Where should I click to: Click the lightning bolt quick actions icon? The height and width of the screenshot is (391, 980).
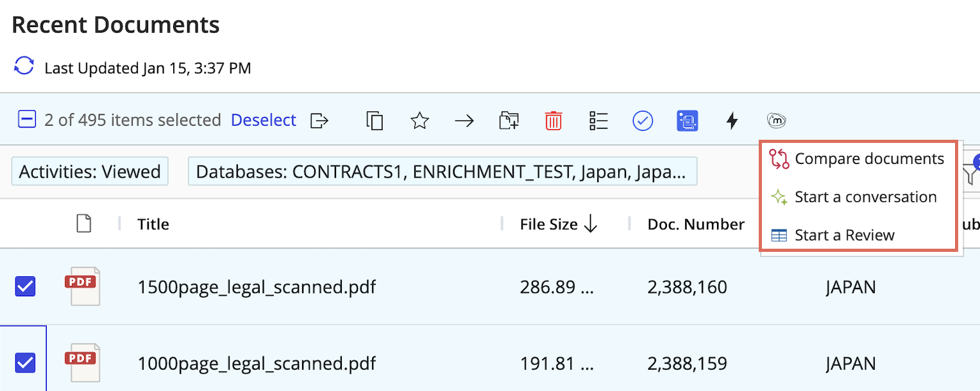[732, 121]
